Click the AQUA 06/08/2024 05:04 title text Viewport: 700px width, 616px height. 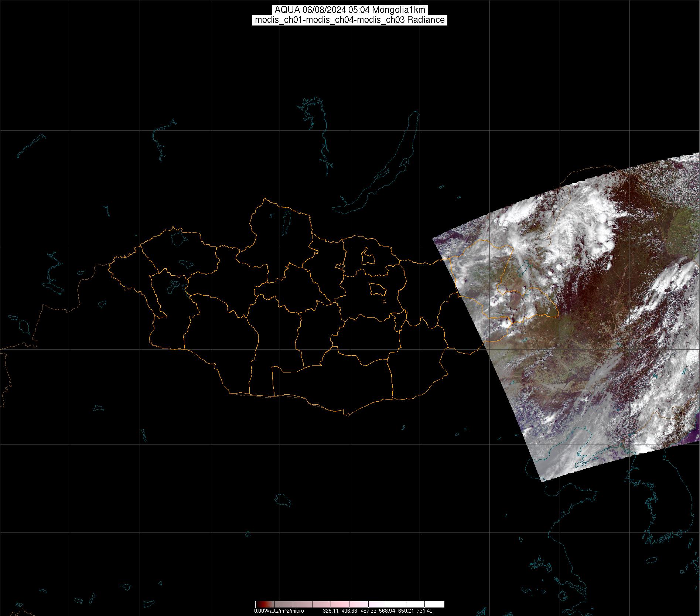pos(349,10)
